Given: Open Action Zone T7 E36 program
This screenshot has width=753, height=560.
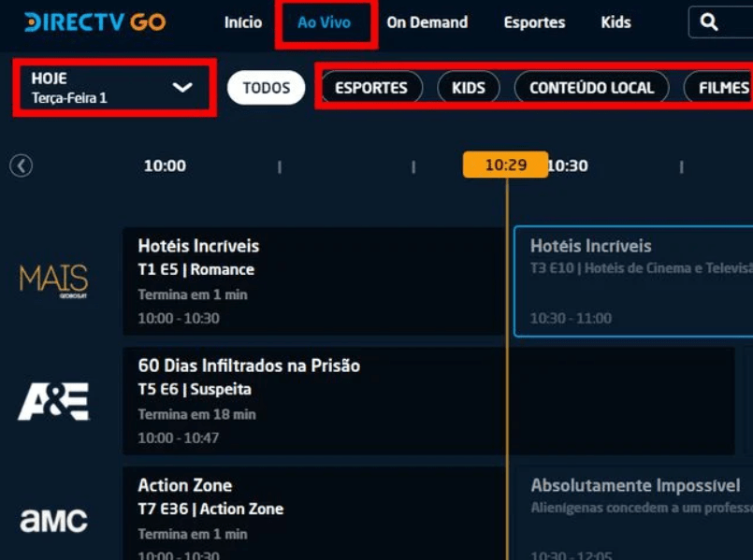Looking at the screenshot, I should [313, 513].
